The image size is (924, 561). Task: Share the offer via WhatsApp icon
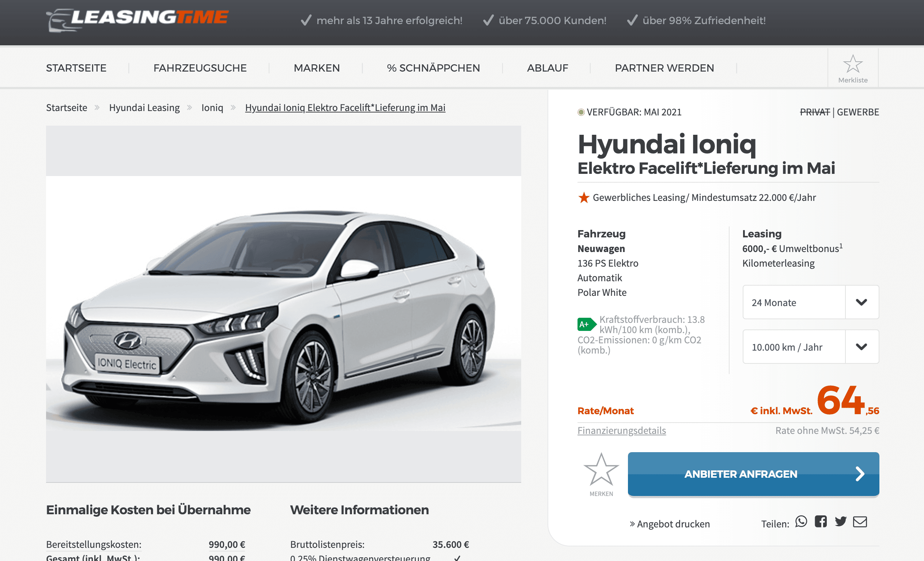coord(801,522)
